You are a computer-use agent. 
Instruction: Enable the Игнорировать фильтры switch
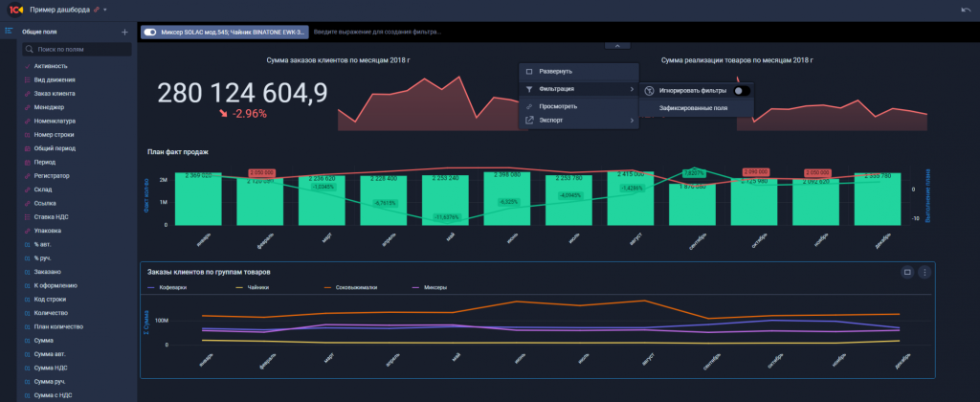(x=740, y=90)
